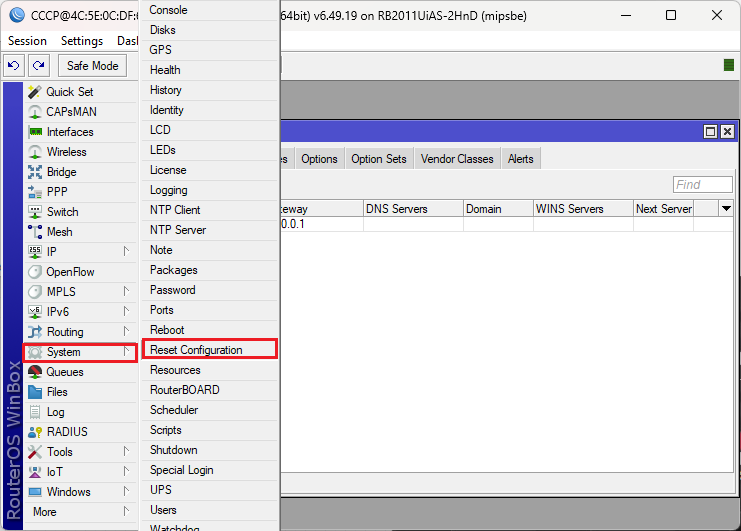The width and height of the screenshot is (741, 531).
Task: Click the Switch icon in sidebar
Action: (x=34, y=212)
